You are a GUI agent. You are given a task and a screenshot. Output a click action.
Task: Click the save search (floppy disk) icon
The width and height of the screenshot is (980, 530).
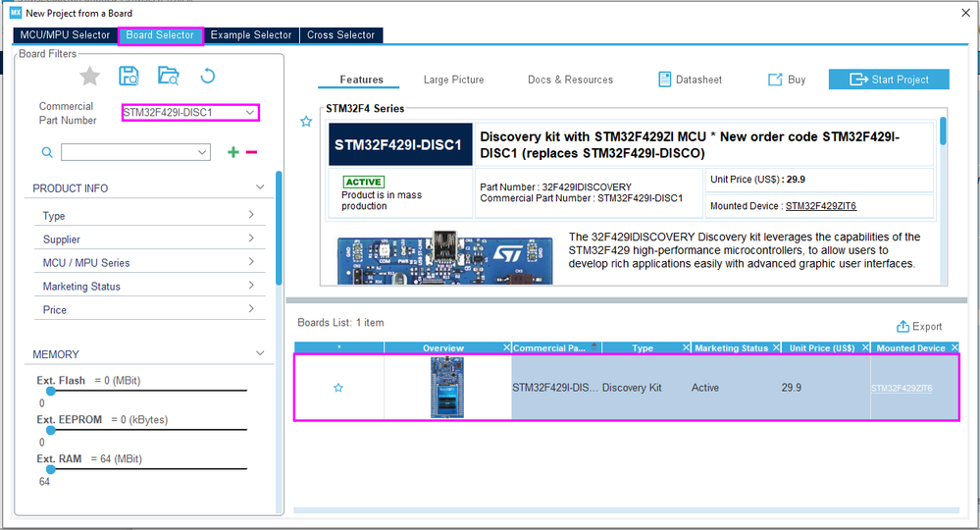click(x=129, y=76)
